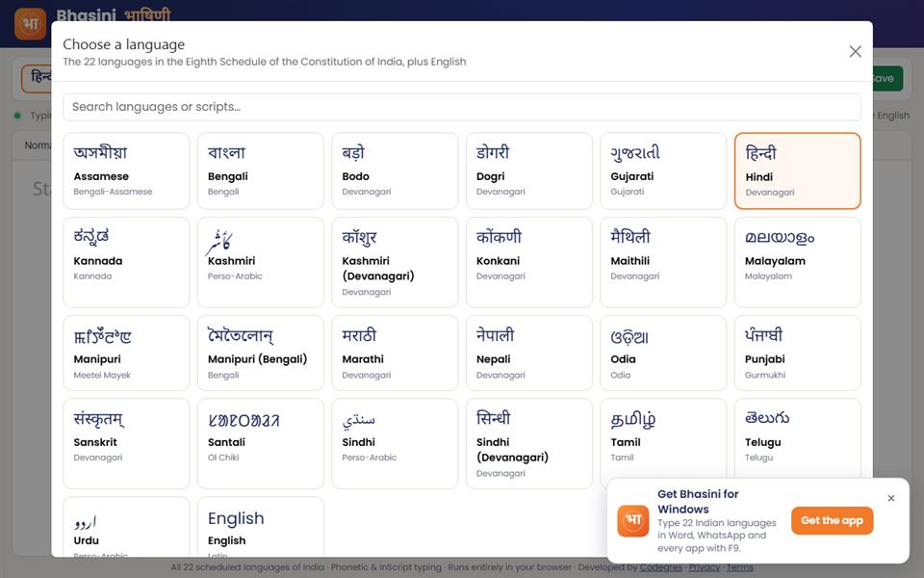This screenshot has width=924, height=578.
Task: Select the Malayalam language card
Action: coord(797,262)
